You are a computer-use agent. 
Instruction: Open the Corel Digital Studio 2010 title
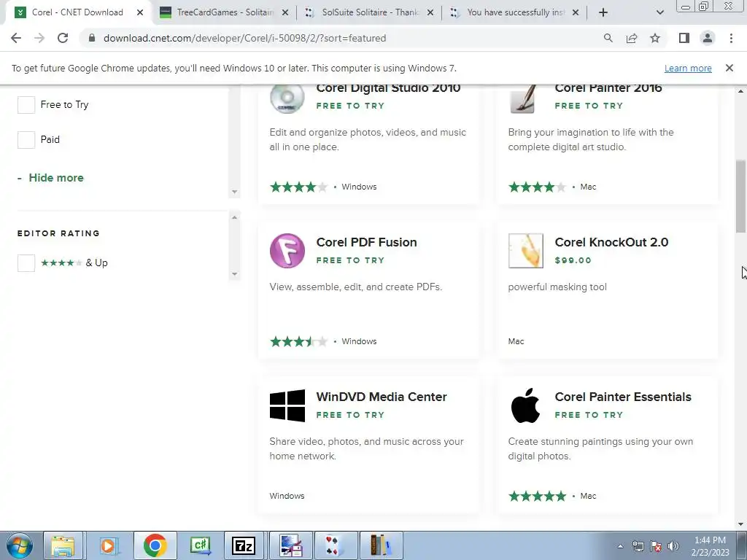click(x=388, y=88)
